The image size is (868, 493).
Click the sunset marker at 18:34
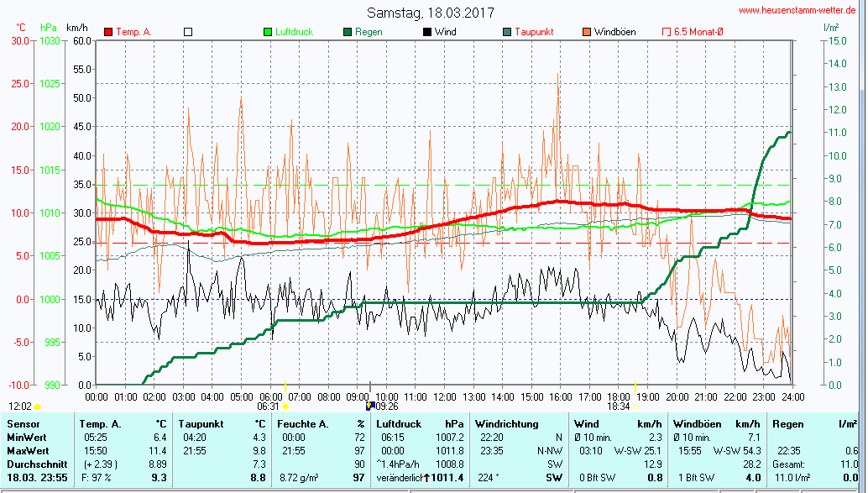pyautogui.click(x=636, y=406)
